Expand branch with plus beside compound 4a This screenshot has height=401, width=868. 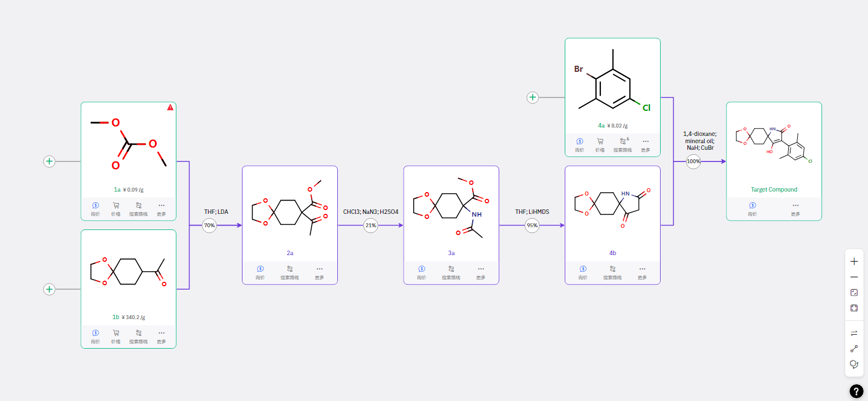point(533,98)
